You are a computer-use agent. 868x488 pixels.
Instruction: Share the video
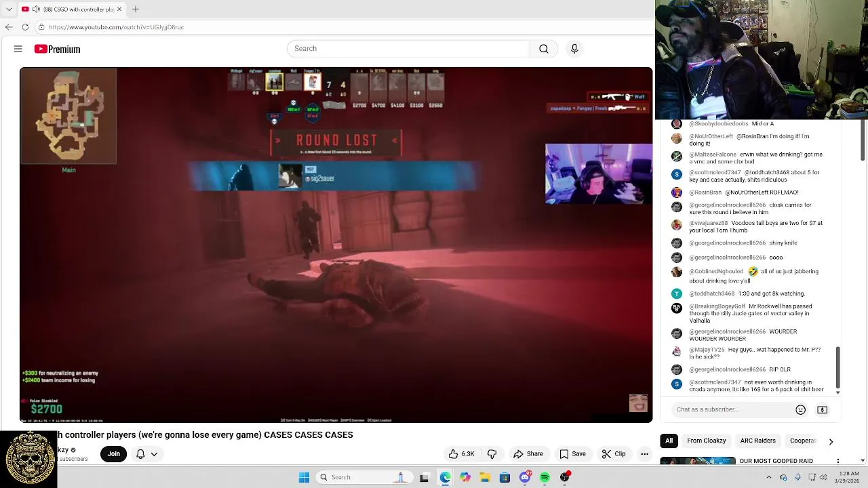tap(528, 454)
